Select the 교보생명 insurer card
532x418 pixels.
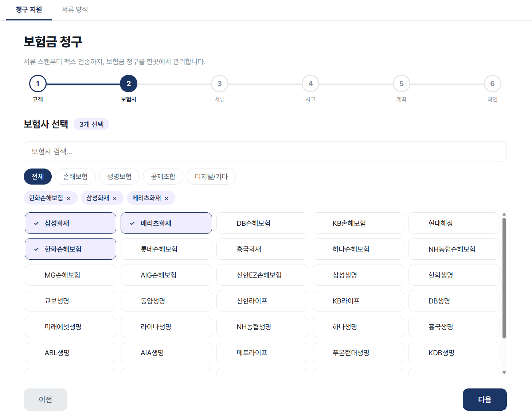[70, 301]
